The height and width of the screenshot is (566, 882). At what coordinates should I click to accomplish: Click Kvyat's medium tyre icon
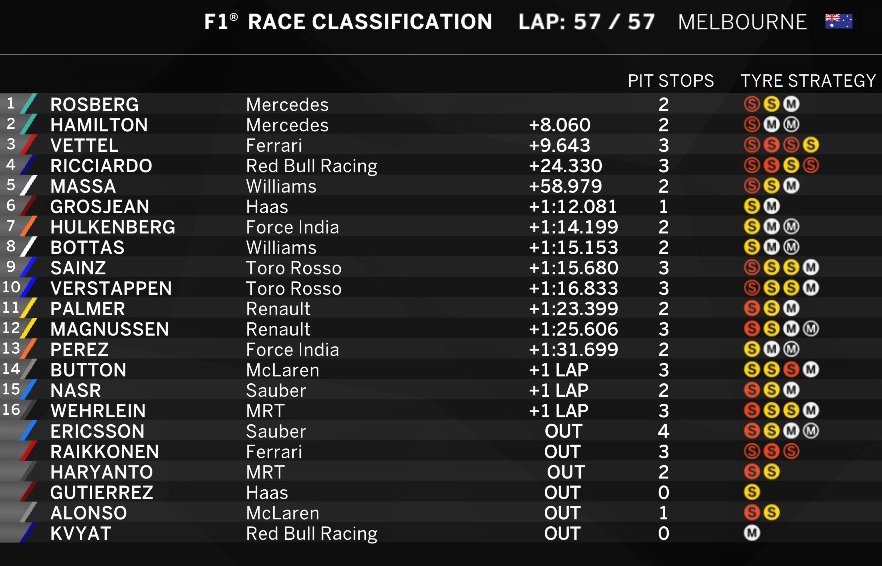tap(752, 533)
